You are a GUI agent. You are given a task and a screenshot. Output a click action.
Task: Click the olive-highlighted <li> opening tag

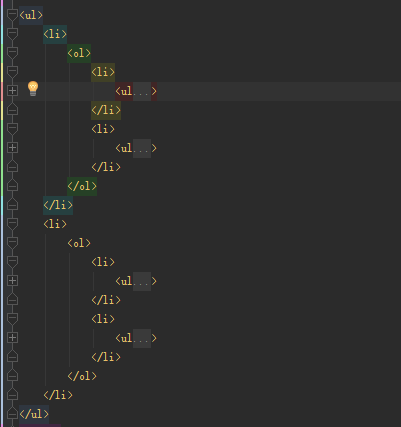[103, 72]
